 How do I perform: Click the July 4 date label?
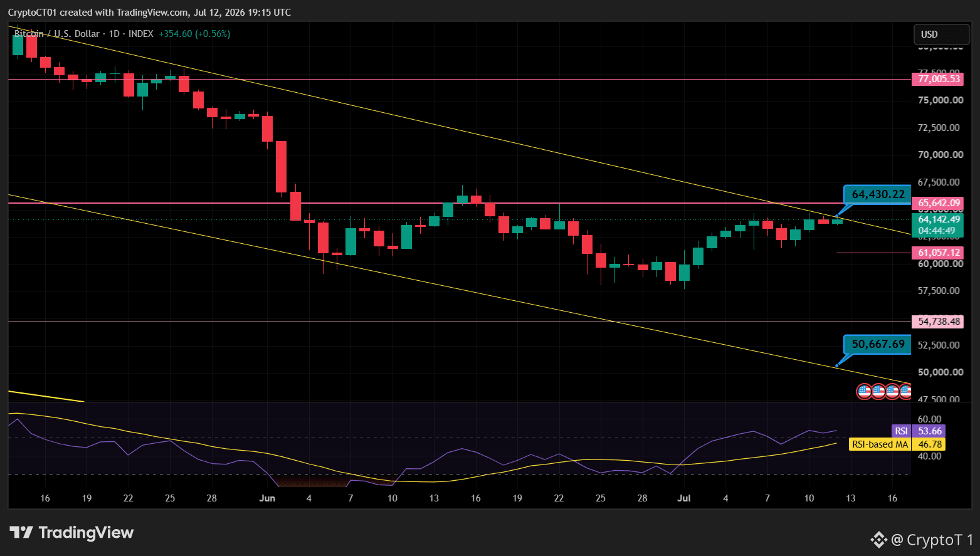click(x=725, y=498)
